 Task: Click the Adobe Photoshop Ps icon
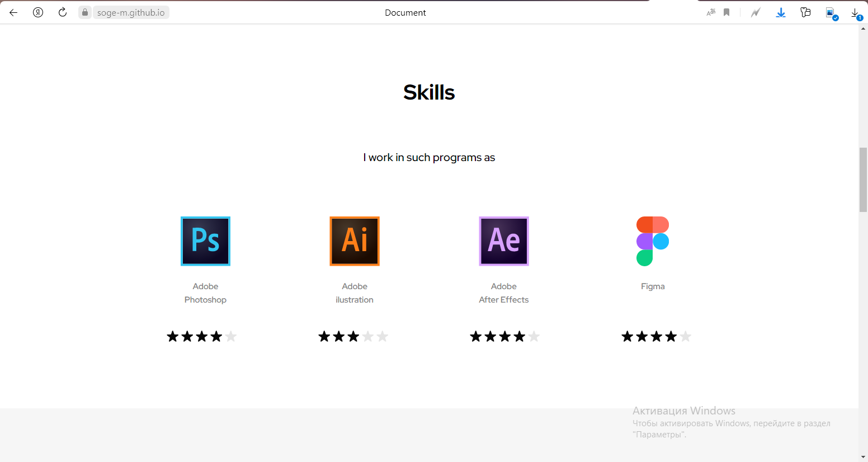[x=205, y=241]
